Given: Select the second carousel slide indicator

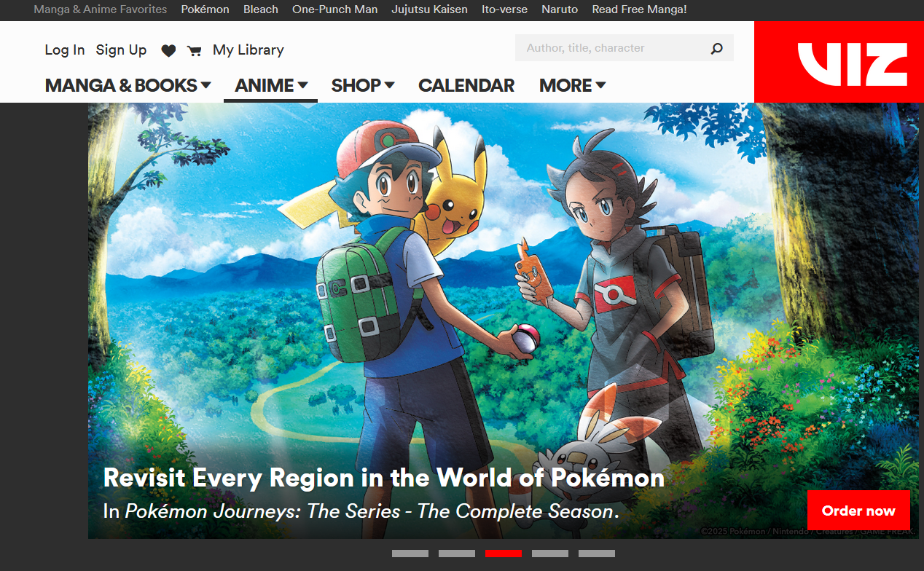Looking at the screenshot, I should tap(457, 554).
